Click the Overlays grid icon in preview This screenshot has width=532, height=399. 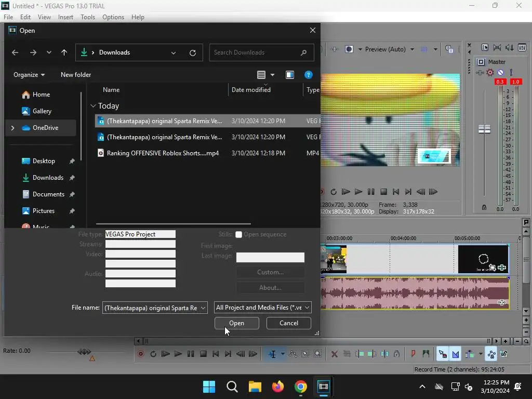coord(424,49)
